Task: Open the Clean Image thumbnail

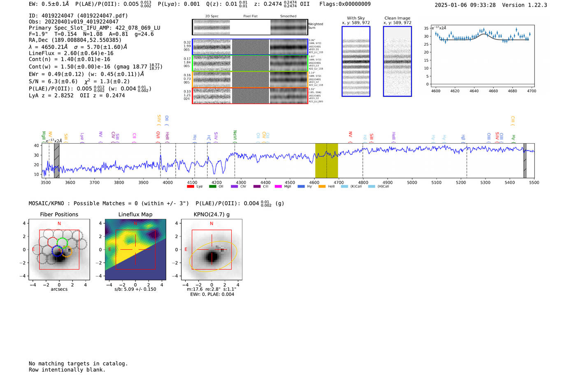Action: tap(397, 62)
